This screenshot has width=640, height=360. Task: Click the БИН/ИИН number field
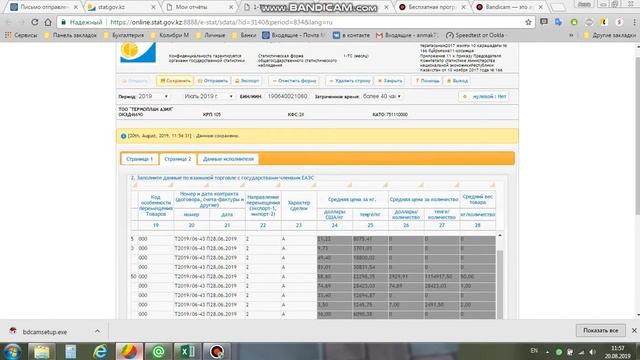287,96
